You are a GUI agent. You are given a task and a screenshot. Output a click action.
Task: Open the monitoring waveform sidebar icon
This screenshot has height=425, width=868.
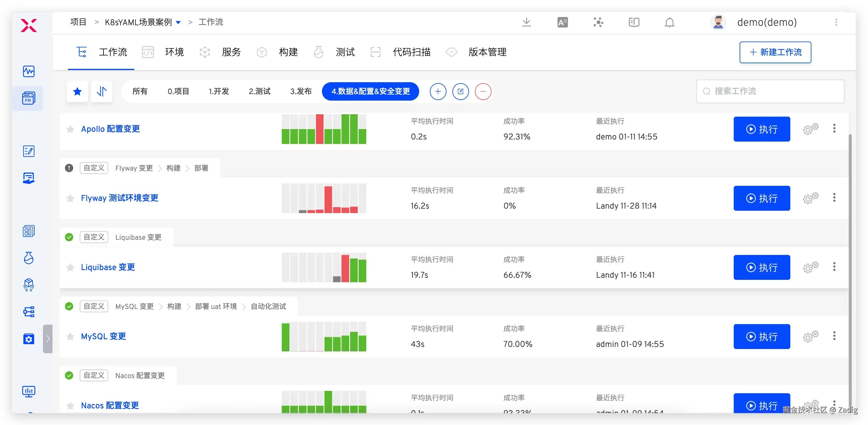click(29, 71)
